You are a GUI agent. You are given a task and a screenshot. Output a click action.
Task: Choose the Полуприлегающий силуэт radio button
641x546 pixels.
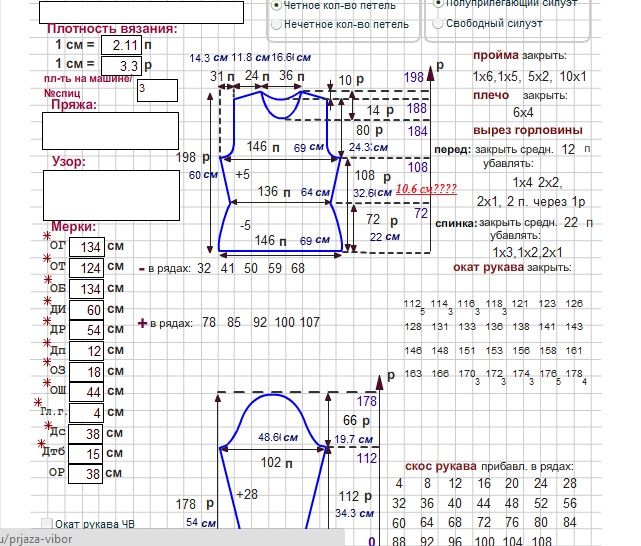(x=437, y=4)
